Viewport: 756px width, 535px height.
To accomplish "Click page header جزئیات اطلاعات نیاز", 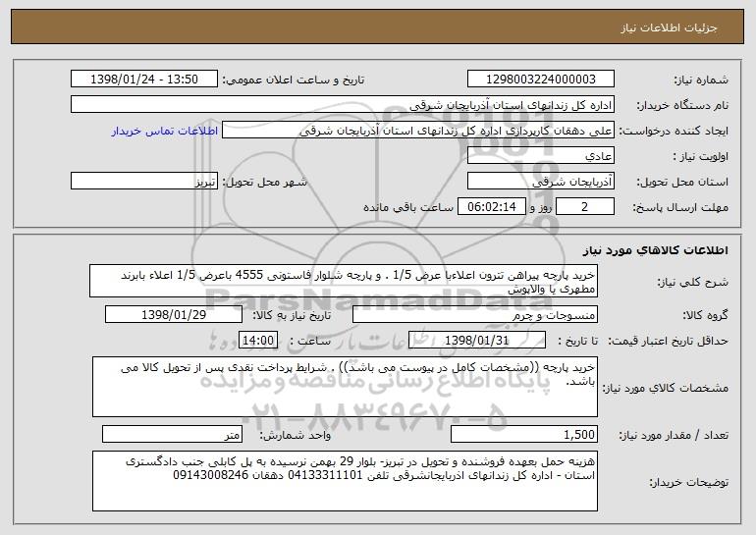I will 669,27.
